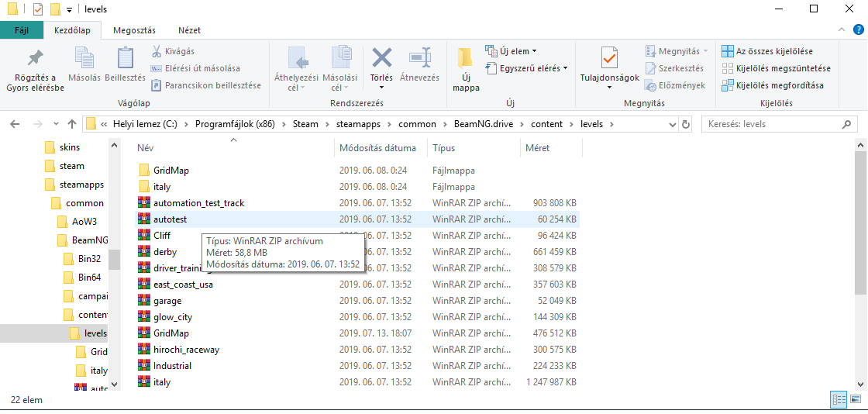Image resolution: width=868 pixels, height=414 pixels.
Task: Select the Cliff archive
Action: 357,235
